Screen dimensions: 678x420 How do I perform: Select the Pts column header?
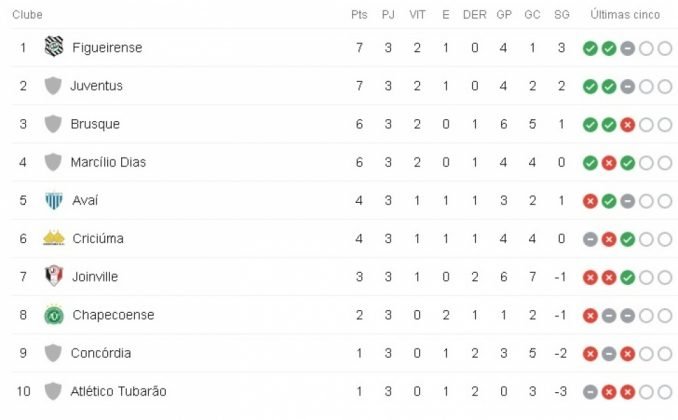[x=359, y=15]
